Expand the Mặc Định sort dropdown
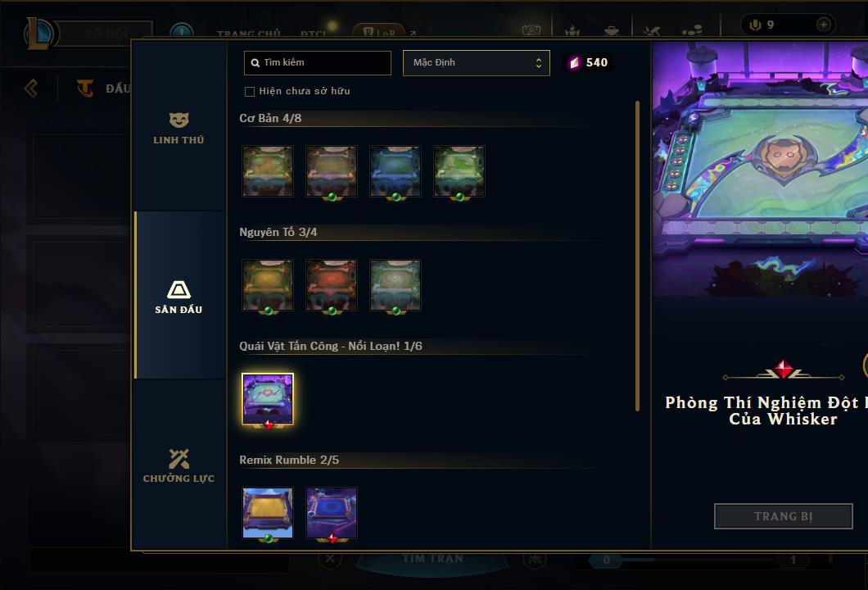Image resolution: width=868 pixels, height=590 pixels. pos(476,62)
